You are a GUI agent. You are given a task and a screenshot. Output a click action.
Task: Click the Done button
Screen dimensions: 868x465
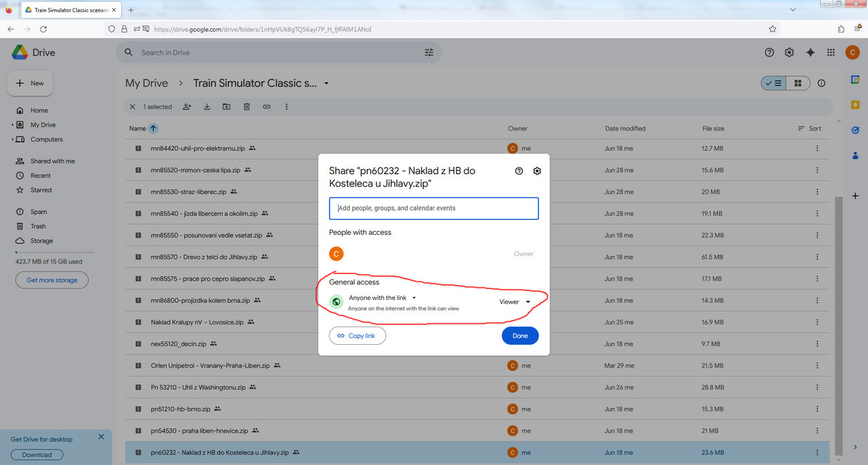point(520,336)
